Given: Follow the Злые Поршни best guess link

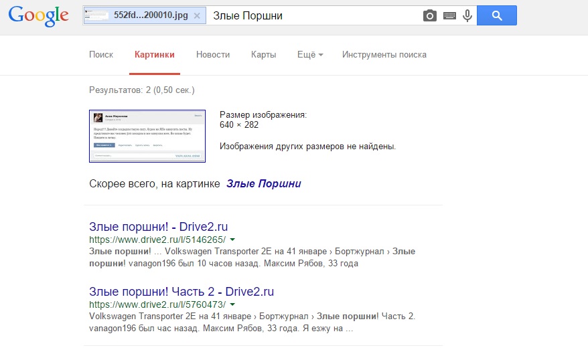Looking at the screenshot, I should [264, 184].
